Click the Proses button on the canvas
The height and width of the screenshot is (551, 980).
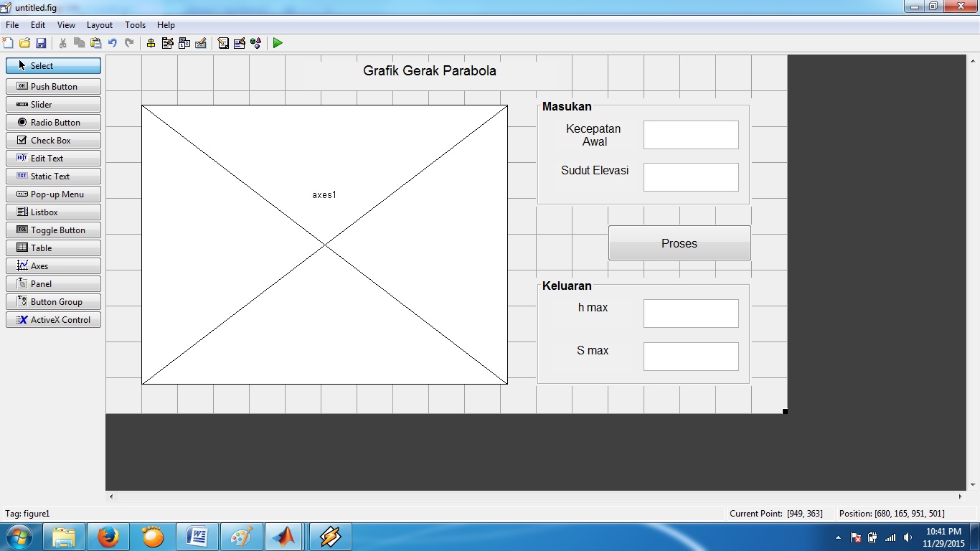(x=679, y=243)
